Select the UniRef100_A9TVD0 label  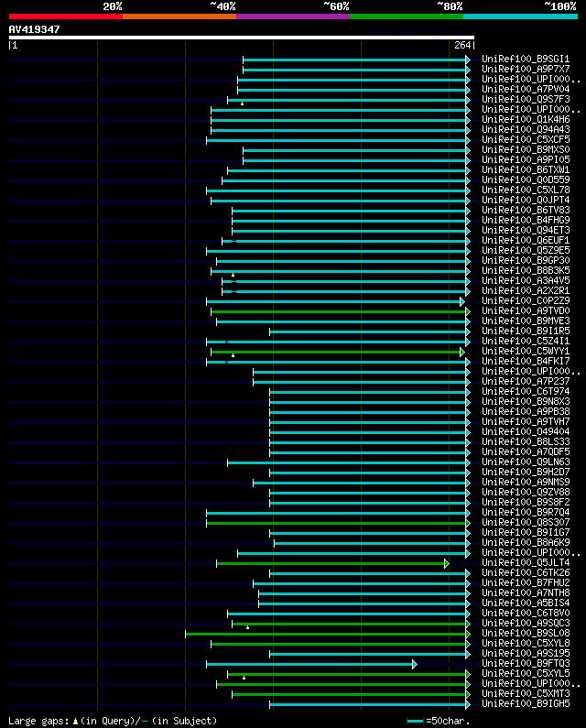pyautogui.click(x=526, y=310)
